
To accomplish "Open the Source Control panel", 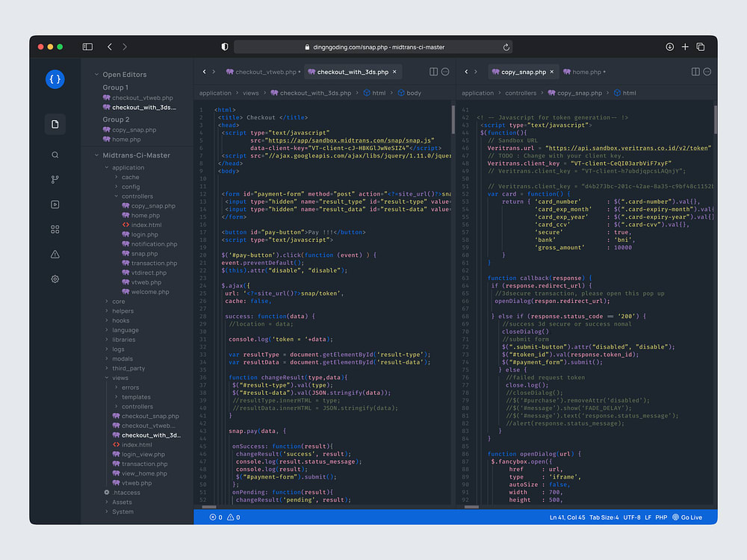I will (54, 179).
